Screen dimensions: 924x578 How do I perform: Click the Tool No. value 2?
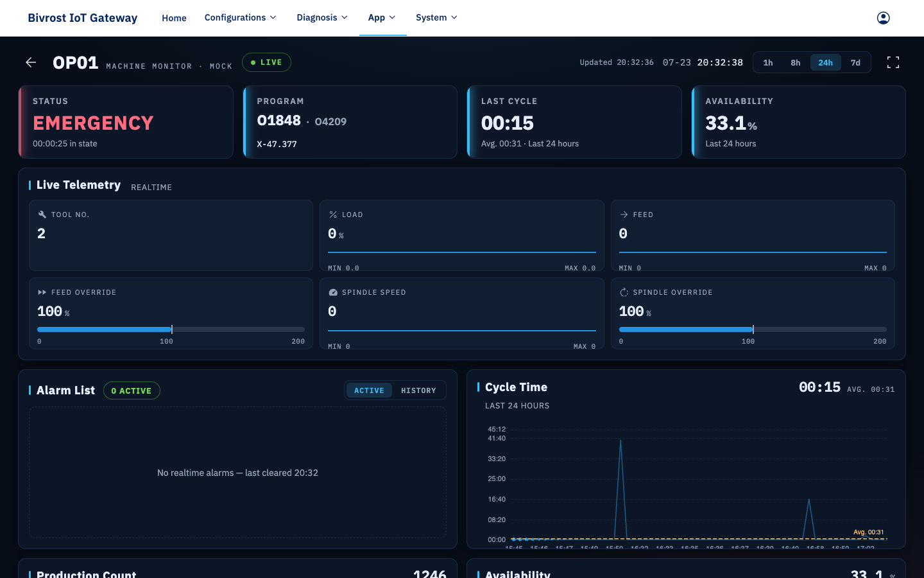[41, 234]
